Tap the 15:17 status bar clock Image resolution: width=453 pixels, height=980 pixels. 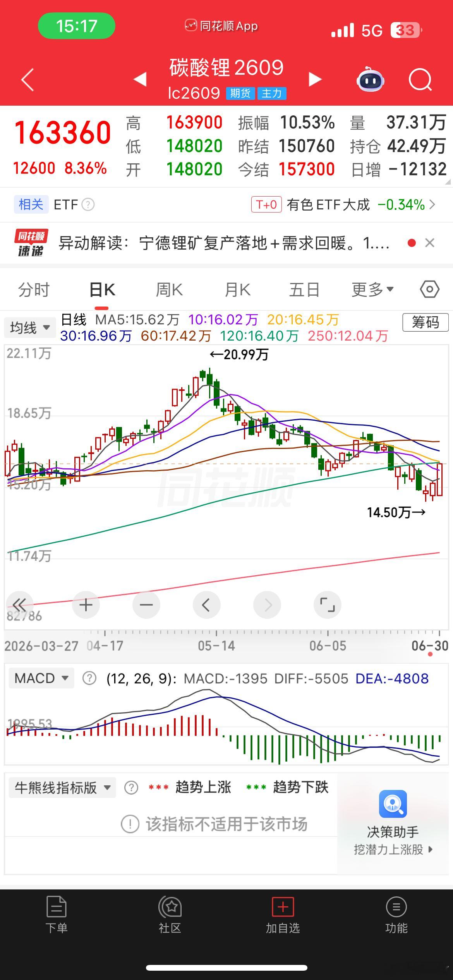coord(76,26)
